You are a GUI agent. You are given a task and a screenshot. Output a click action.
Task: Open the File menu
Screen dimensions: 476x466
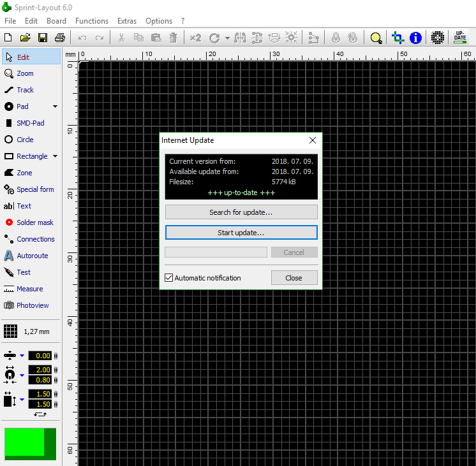(10, 21)
